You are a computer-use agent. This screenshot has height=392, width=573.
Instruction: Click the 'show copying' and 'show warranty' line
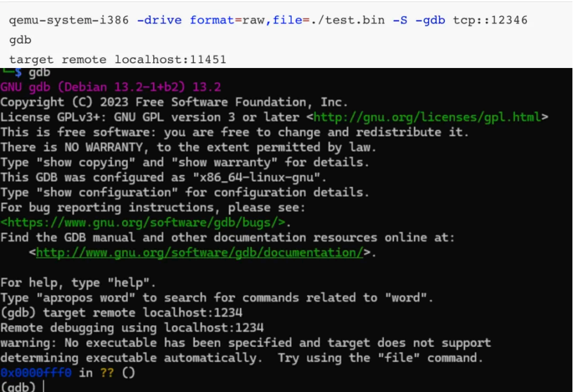tap(185, 162)
